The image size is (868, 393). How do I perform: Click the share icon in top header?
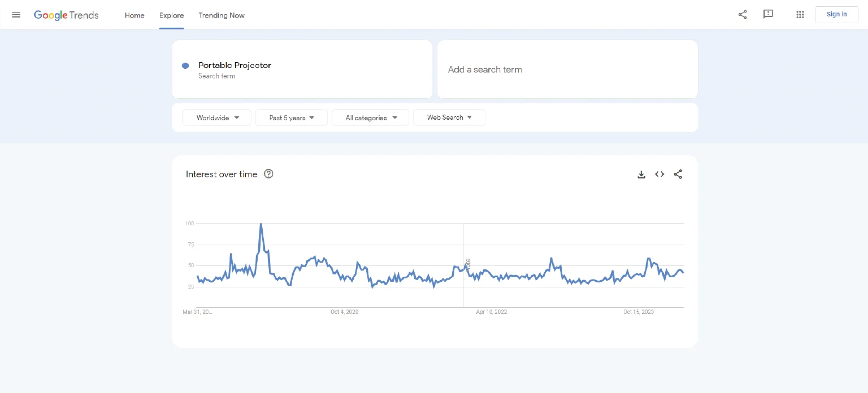coord(743,15)
